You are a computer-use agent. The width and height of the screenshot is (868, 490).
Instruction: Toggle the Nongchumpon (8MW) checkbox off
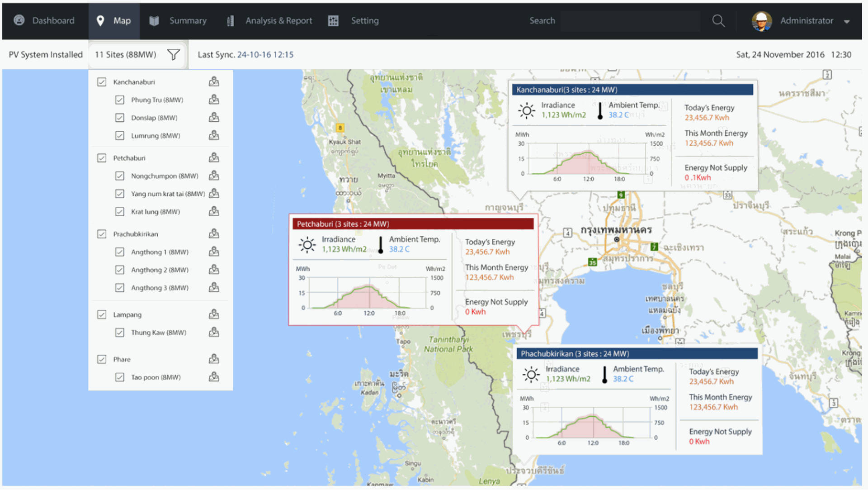point(120,176)
